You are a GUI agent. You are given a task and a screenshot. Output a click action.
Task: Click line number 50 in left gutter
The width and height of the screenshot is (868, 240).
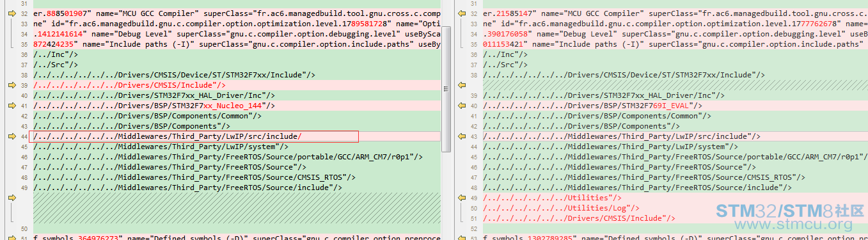pos(24,228)
